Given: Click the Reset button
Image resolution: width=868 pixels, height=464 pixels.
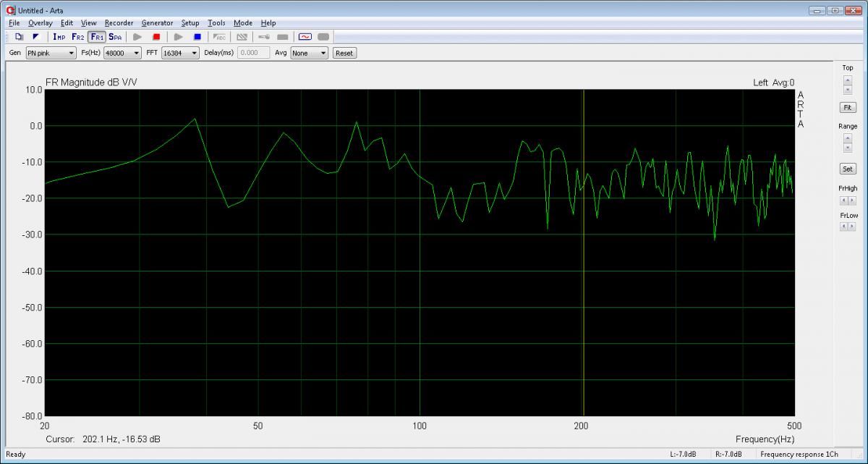Looking at the screenshot, I should [344, 53].
